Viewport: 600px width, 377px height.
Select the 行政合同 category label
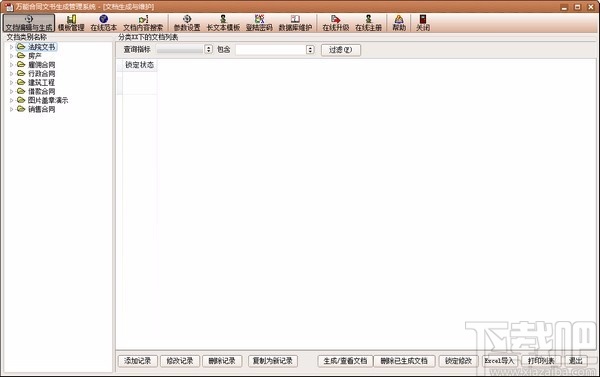point(42,73)
